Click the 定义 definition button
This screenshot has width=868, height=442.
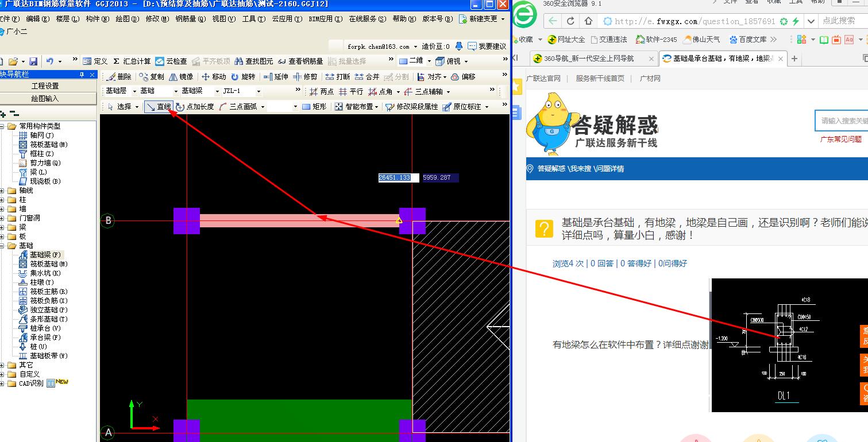point(95,61)
